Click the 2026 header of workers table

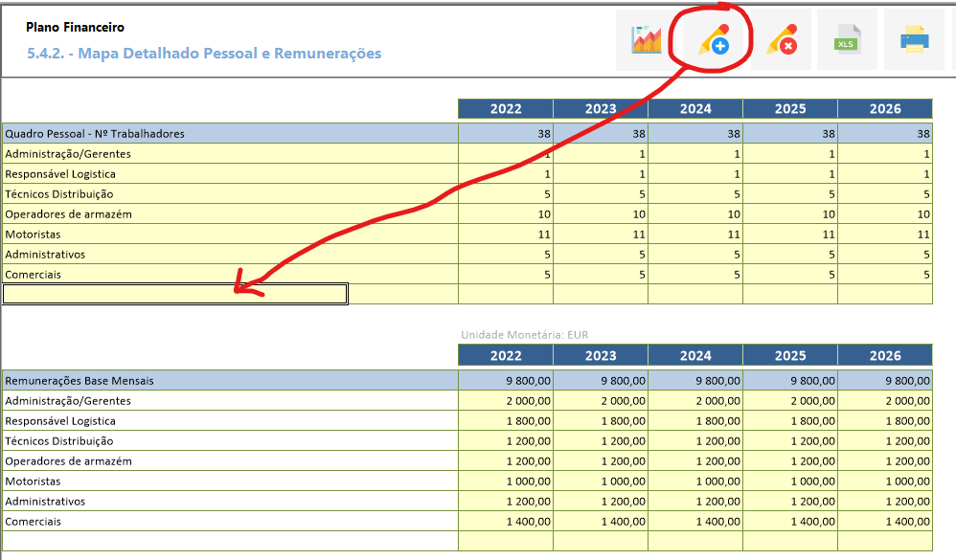pos(885,108)
